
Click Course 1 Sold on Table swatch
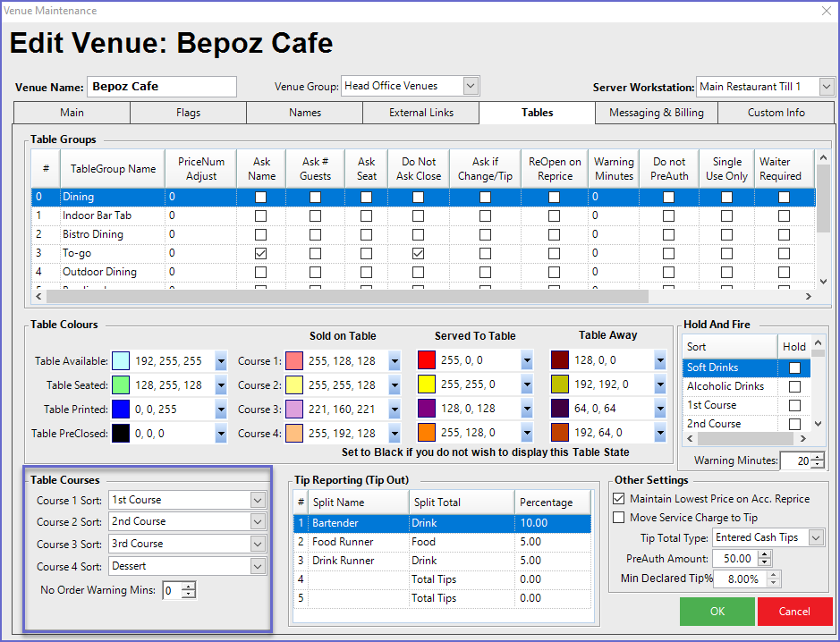[294, 361]
